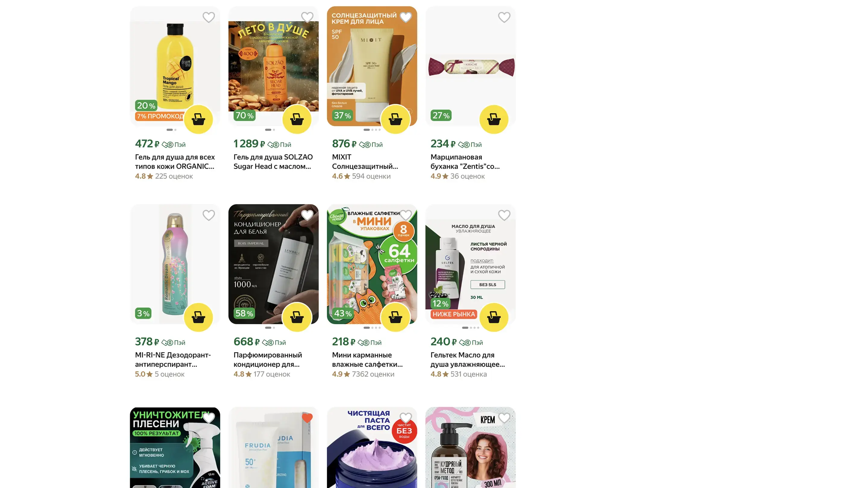Add MIXIT sunscreen to cart
This screenshot has height=488, width=868.
pyautogui.click(x=395, y=119)
